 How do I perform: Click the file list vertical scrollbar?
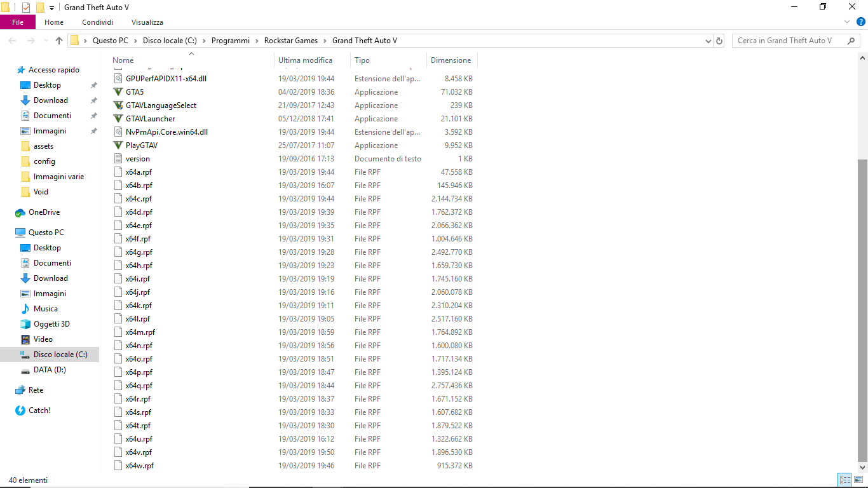pos(862,310)
